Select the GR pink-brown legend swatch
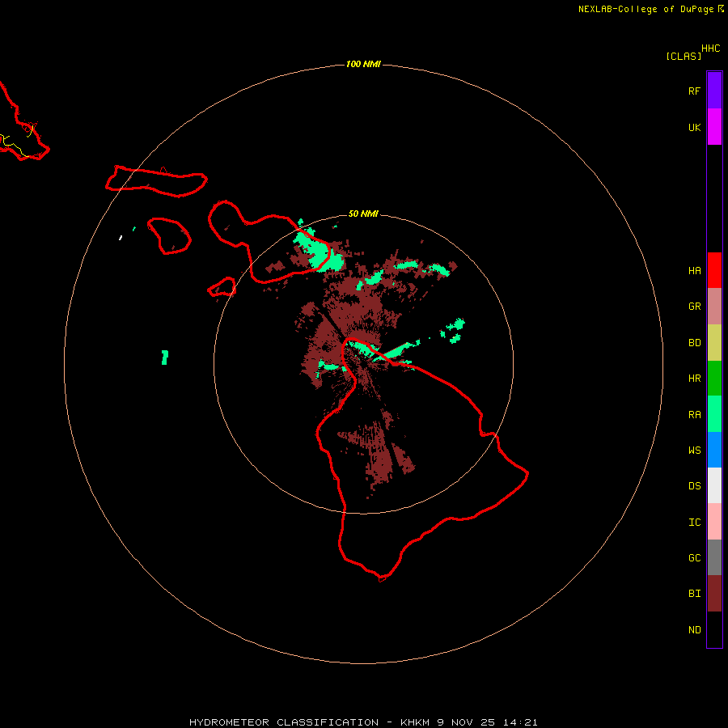This screenshot has height=728, width=728. 714,307
